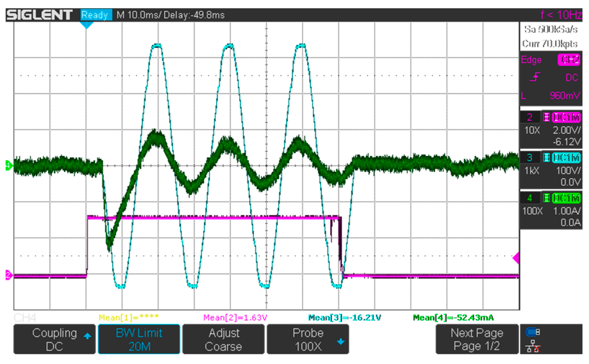Open the Coupling DC menu button
Viewport: 589px width, 364px height.
(55, 339)
